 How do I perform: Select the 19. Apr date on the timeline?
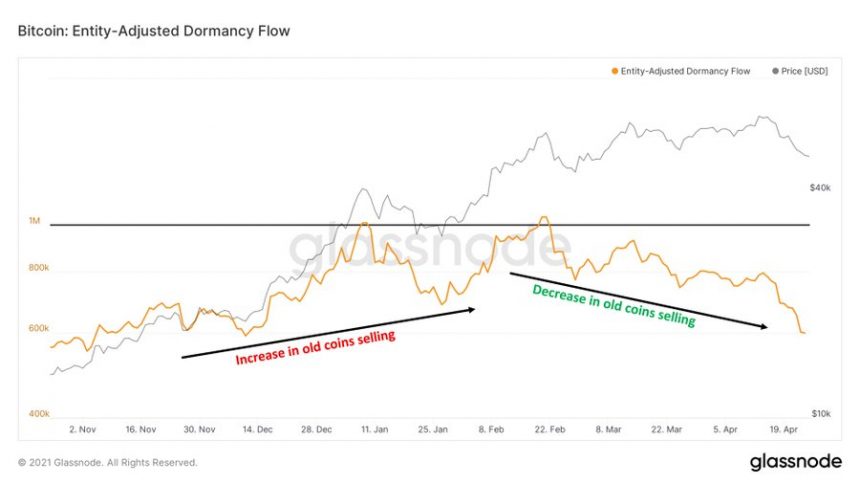(x=783, y=429)
